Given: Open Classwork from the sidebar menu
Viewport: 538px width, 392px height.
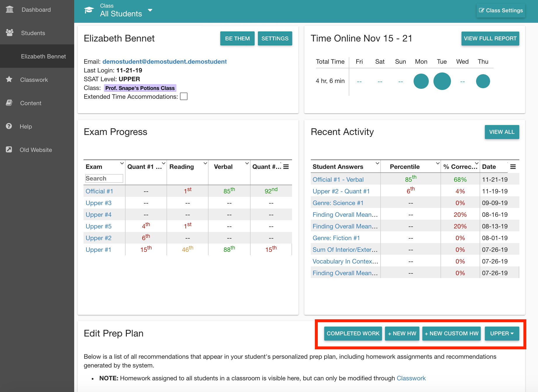Looking at the screenshot, I should tap(34, 80).
